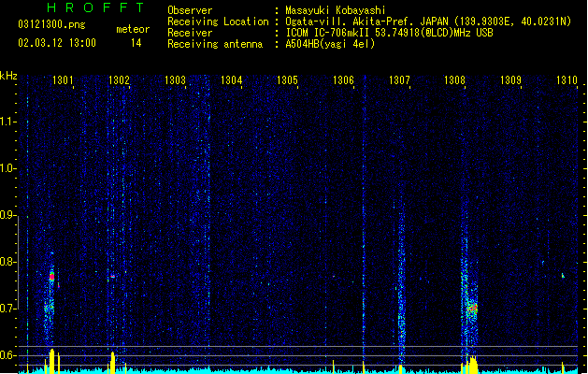Viewport: 588px width, 374px height.
Task: Click the 0.9 kHz axis label
Action: click(7, 215)
